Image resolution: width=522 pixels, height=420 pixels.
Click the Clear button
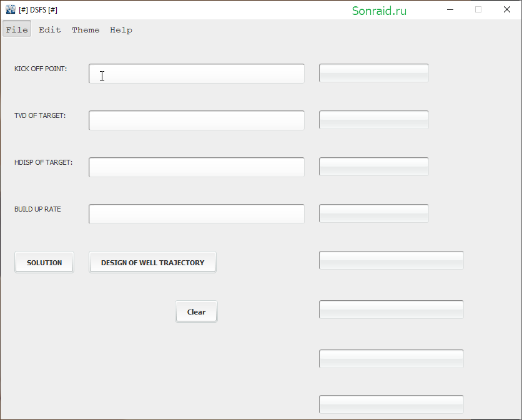[196, 311]
